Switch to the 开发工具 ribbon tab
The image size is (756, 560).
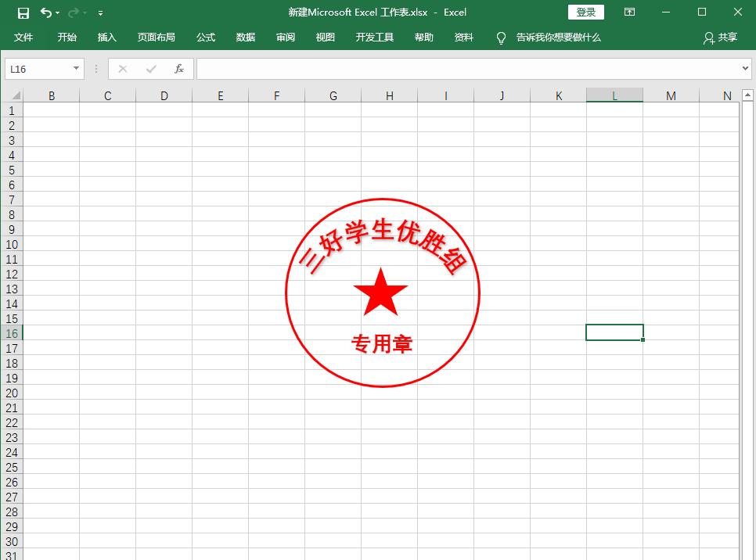click(x=374, y=37)
